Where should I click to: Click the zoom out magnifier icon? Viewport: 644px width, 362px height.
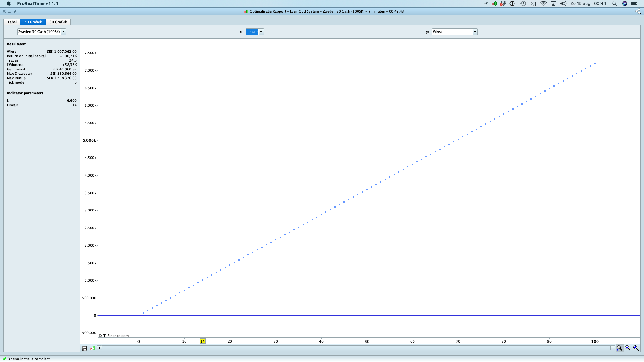(x=628, y=348)
